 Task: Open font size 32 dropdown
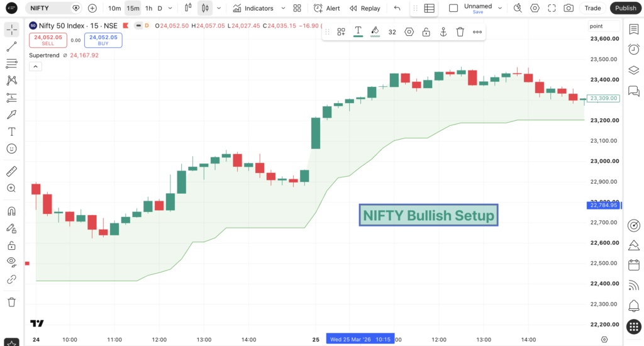point(392,32)
